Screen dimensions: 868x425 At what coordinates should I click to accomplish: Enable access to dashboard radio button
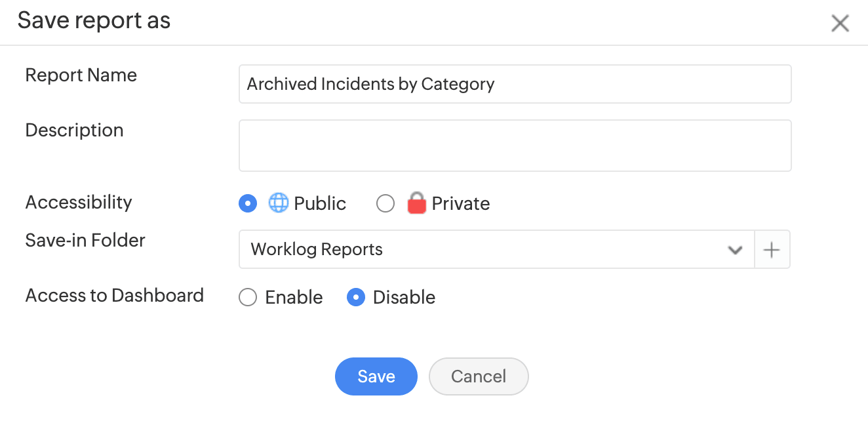[x=248, y=298]
